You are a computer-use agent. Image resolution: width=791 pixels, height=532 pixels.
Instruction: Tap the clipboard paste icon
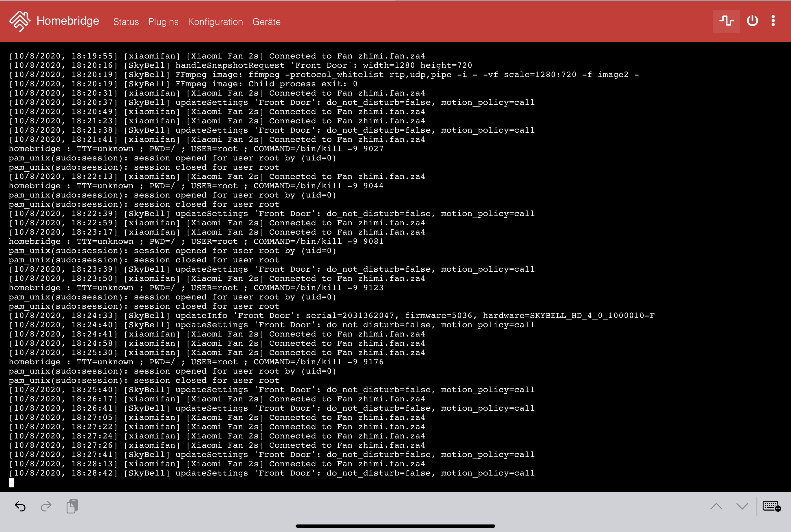(x=72, y=506)
